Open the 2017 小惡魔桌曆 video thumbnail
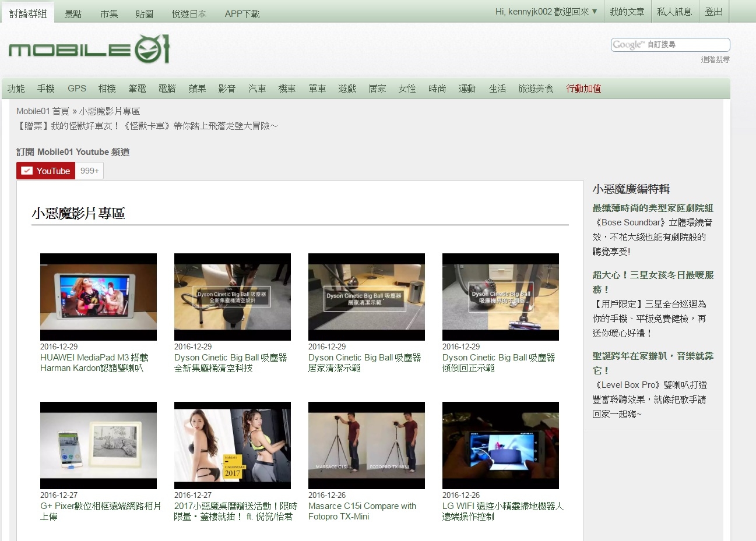 pos(233,445)
